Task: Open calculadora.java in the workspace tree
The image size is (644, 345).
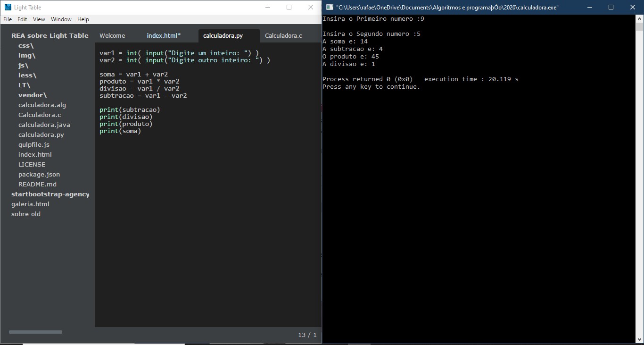Action: tap(44, 125)
